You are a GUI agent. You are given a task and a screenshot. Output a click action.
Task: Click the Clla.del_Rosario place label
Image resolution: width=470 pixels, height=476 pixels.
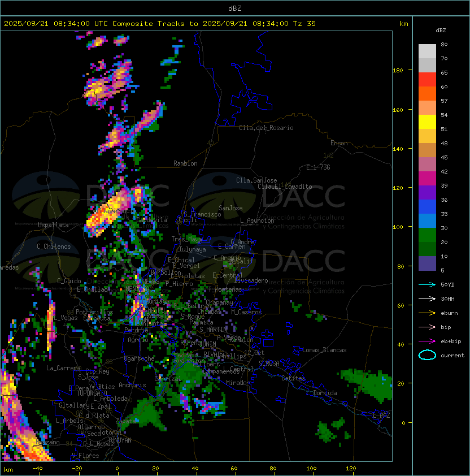pos(266,128)
